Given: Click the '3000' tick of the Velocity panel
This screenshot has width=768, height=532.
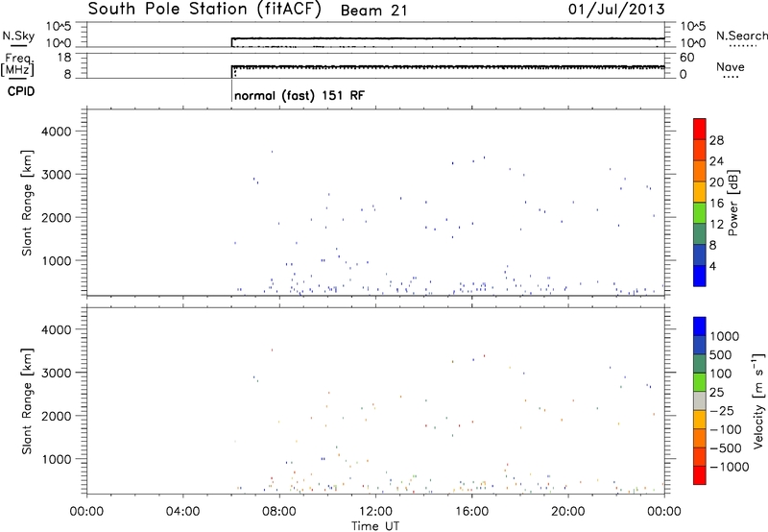Looking at the screenshot, I should click(x=57, y=373).
